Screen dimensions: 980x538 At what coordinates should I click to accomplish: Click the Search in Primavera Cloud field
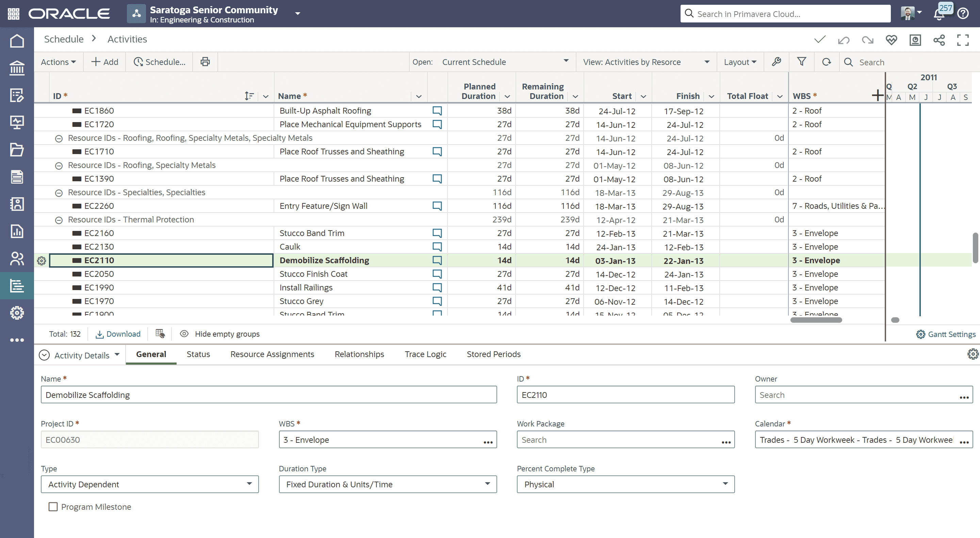click(x=785, y=14)
